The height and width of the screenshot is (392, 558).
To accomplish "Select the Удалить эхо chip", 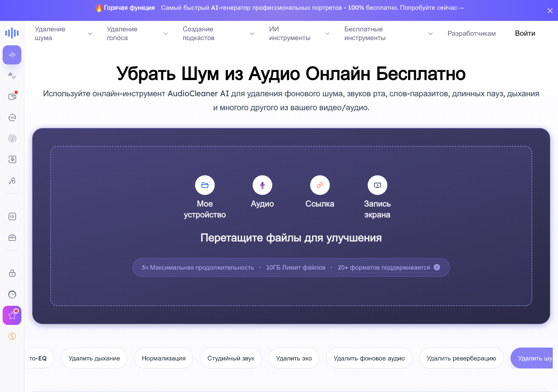I will coord(294,358).
